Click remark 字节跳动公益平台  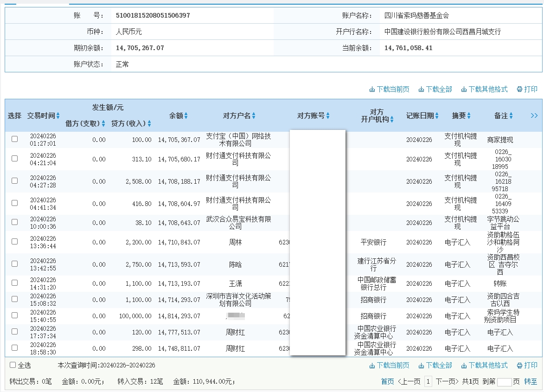click(x=503, y=223)
